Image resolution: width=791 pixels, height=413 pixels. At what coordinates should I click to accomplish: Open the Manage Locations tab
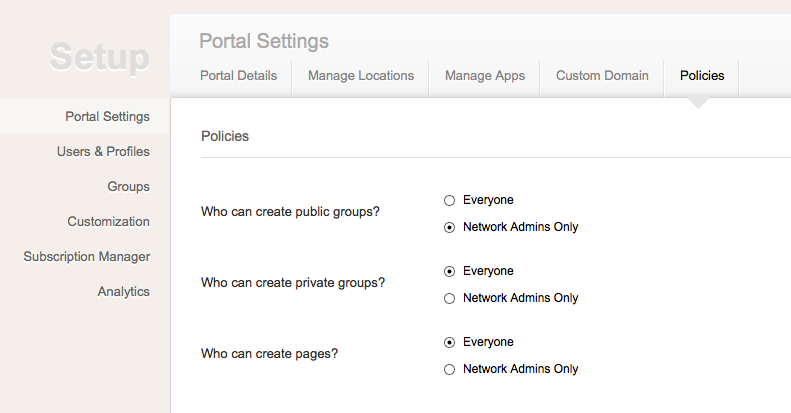tap(360, 76)
